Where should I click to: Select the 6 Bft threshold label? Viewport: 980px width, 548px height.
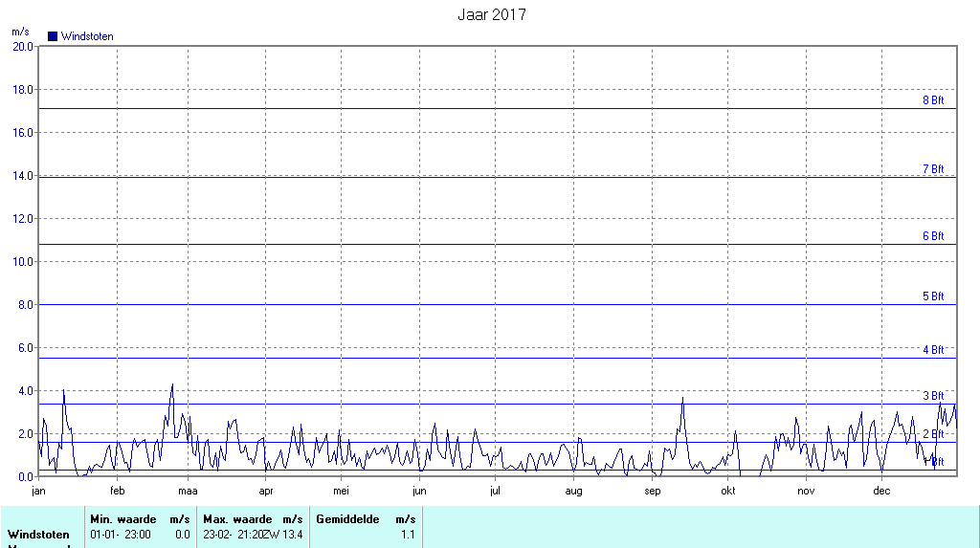[x=932, y=236]
